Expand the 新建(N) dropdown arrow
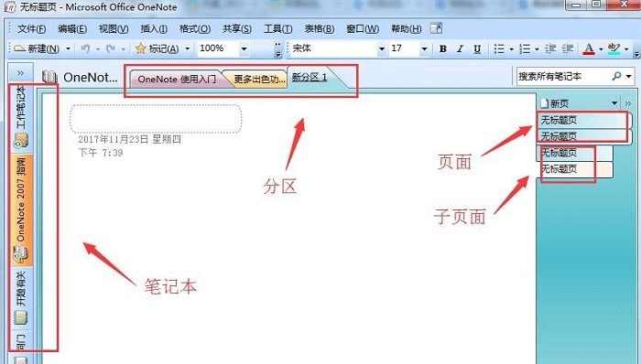 (68, 49)
